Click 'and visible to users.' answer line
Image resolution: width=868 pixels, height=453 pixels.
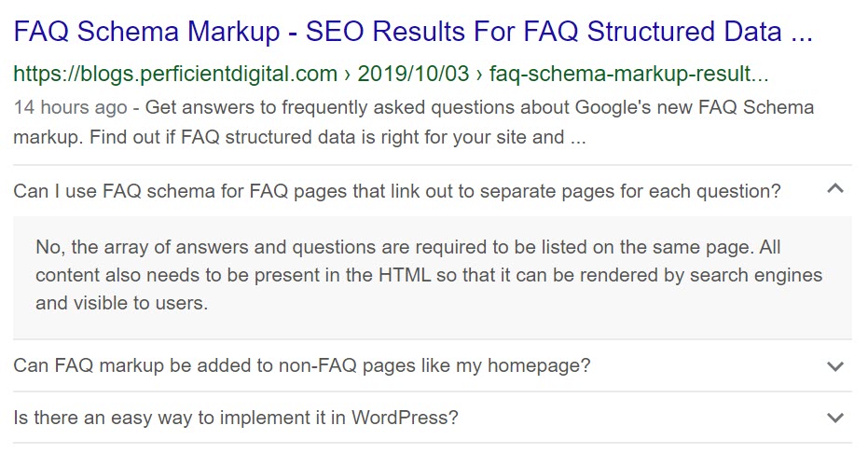pos(122,303)
